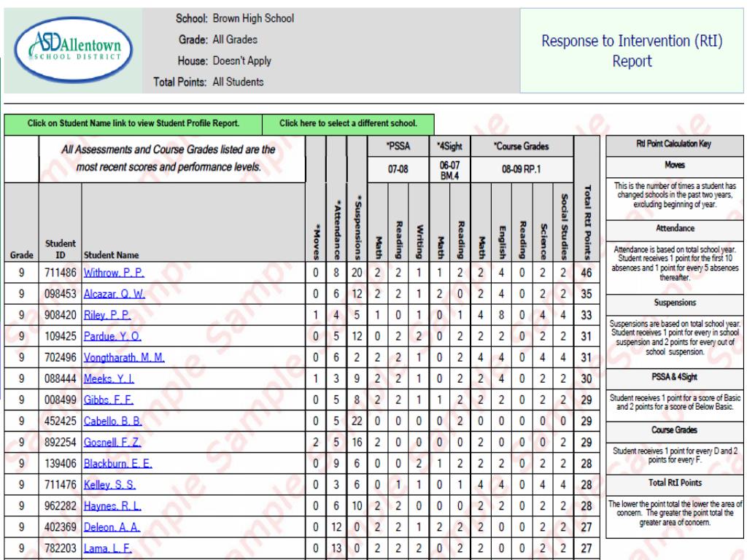Open Gibbs, F. F. student profile
Viewport: 747px width, 560px height.
tap(108, 400)
